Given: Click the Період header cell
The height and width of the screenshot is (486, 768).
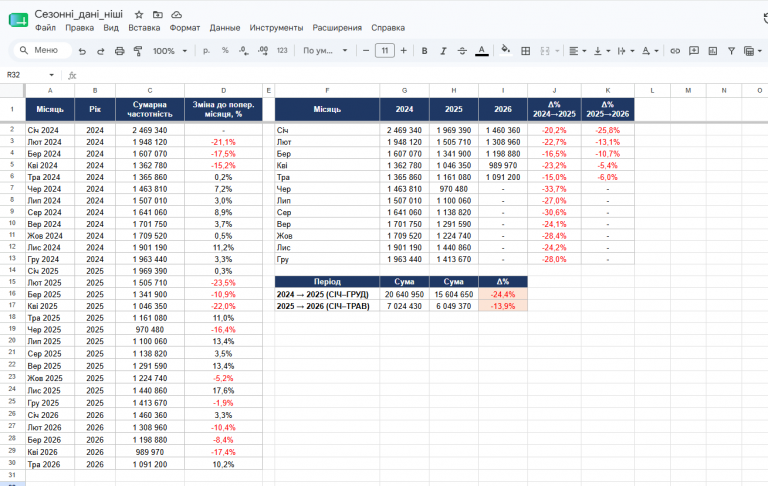Looking at the screenshot, I should (327, 282).
